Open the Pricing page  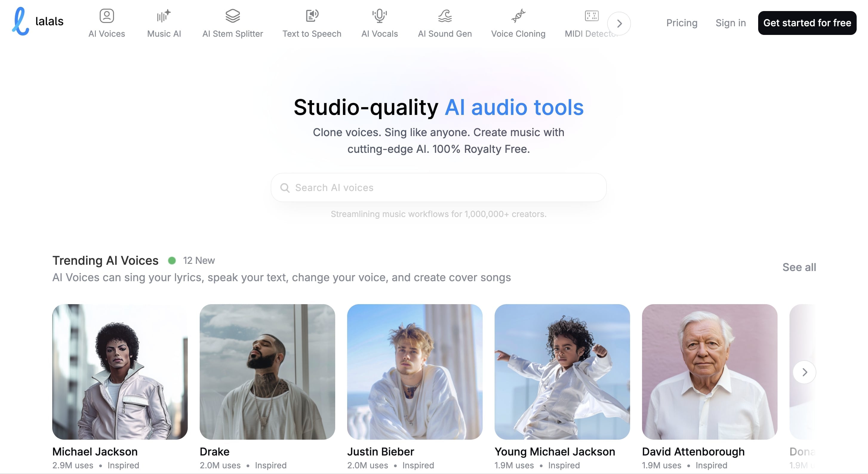[682, 23]
